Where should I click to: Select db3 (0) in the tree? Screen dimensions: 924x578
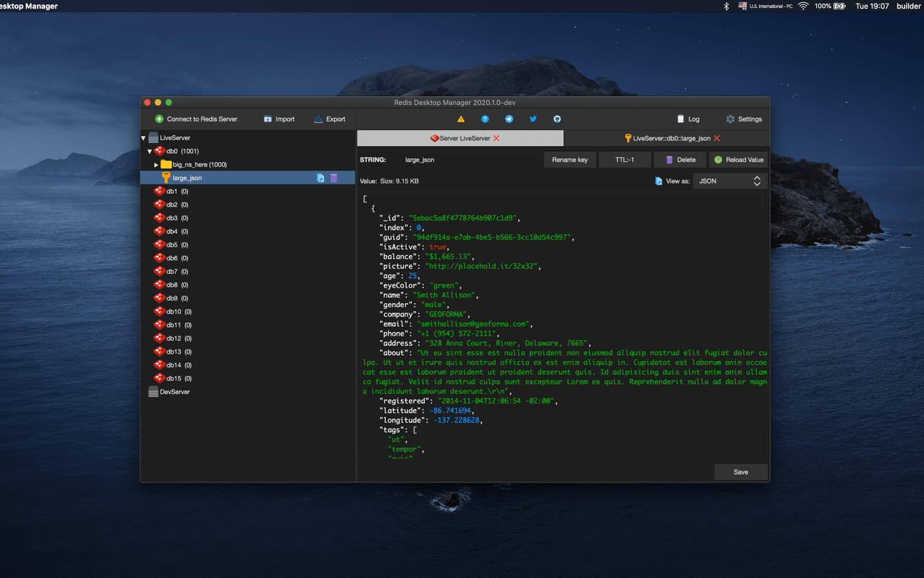177,218
